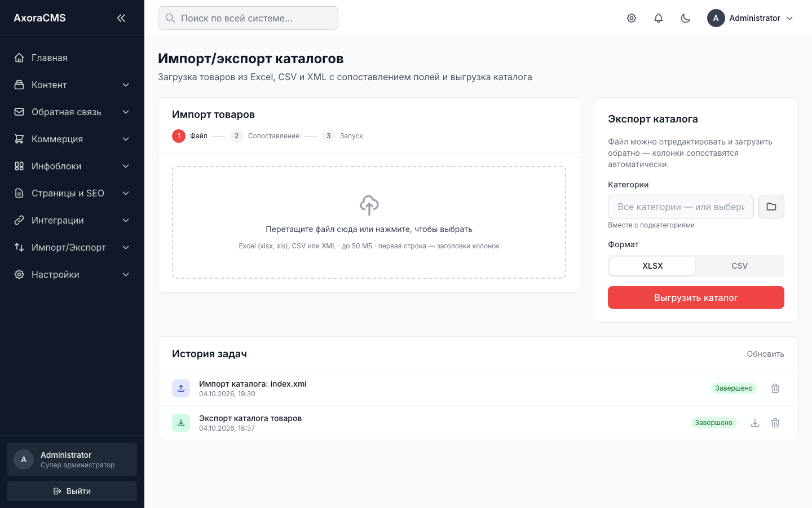The width and height of the screenshot is (812, 508).
Task: Select XLSX export format
Action: [652, 266]
